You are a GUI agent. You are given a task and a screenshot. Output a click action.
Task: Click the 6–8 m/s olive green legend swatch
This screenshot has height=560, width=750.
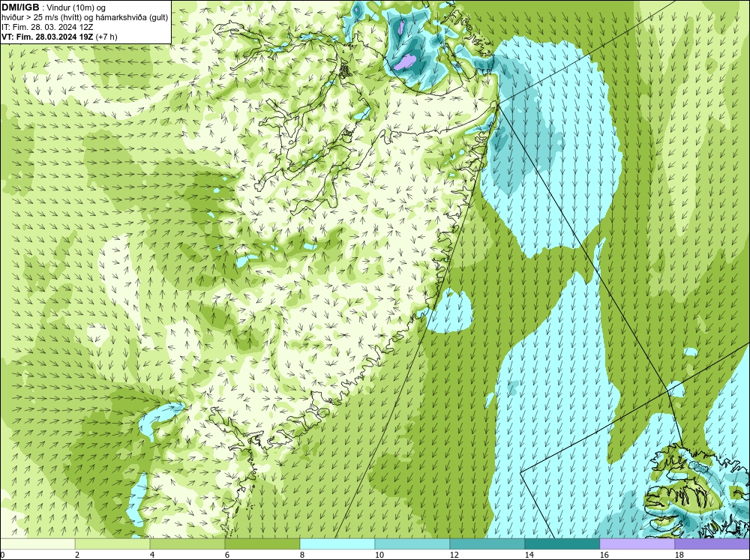click(x=262, y=544)
